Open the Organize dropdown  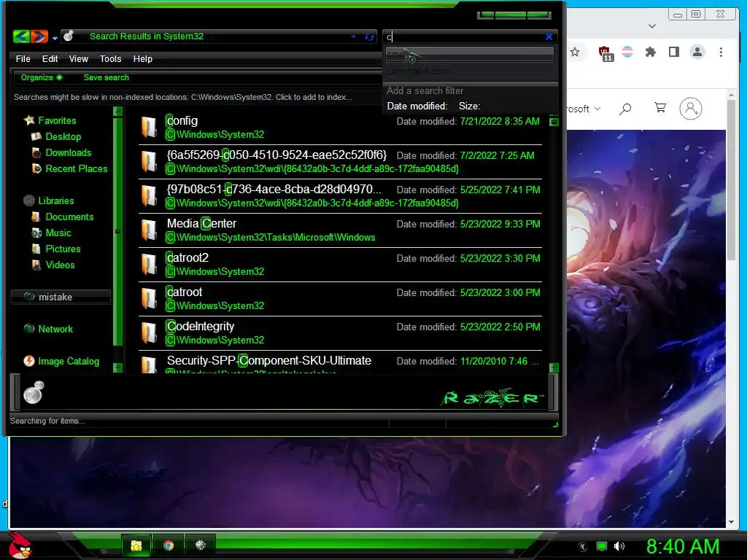tap(41, 77)
